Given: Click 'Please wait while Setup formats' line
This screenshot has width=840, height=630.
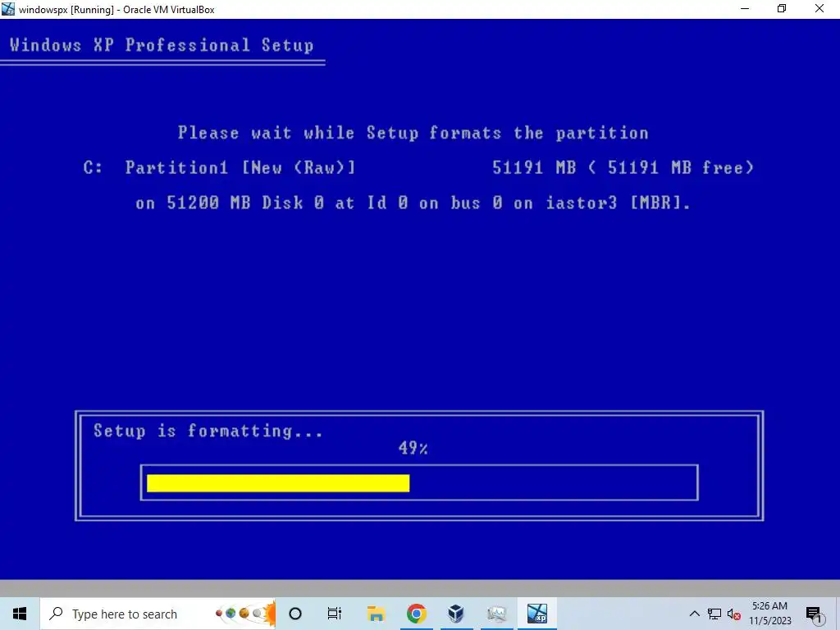Looking at the screenshot, I should [x=413, y=133].
